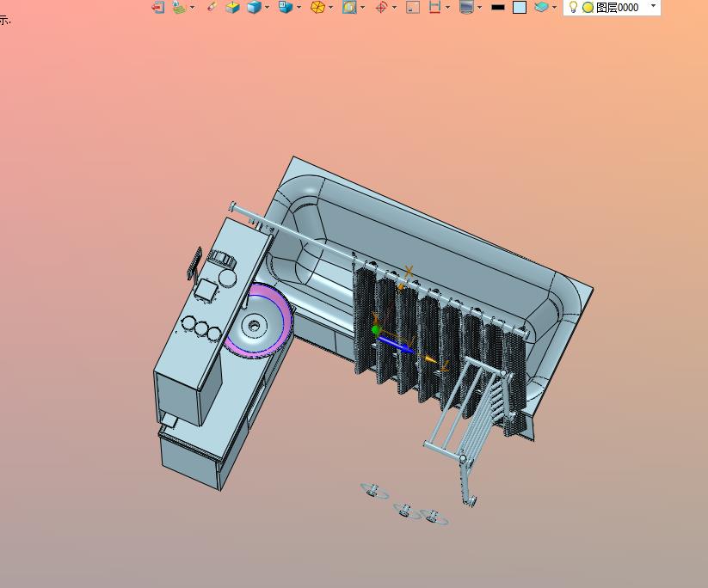This screenshot has height=588, width=708.
Task: Open dropdown next to framed view icon
Action: pos(362,7)
